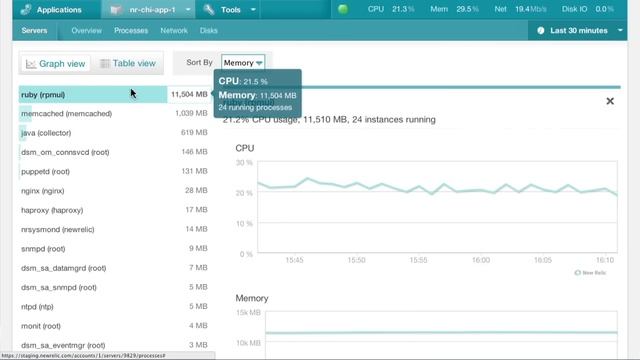Open the Last 30 minutes time picker
The image size is (640, 360).
point(578,31)
